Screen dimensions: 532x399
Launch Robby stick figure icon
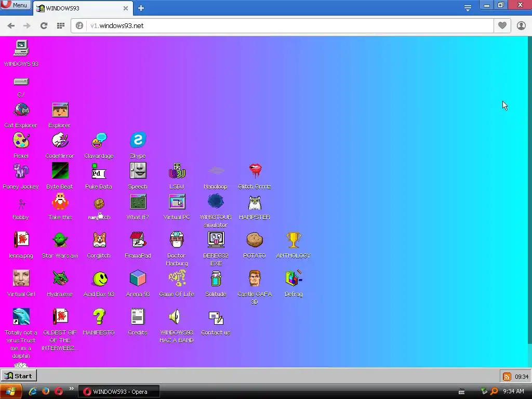[x=21, y=204]
